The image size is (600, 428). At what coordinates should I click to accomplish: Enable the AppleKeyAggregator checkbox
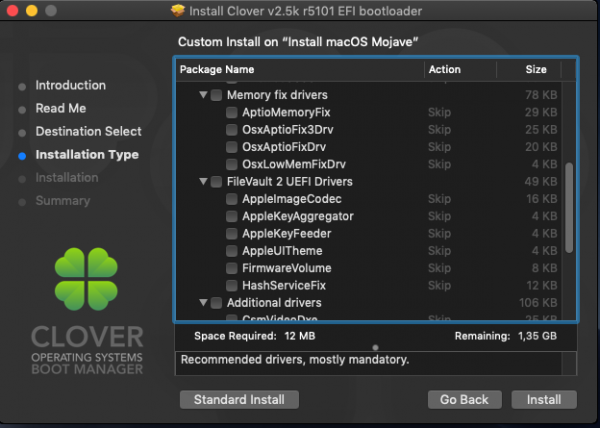coord(232,216)
